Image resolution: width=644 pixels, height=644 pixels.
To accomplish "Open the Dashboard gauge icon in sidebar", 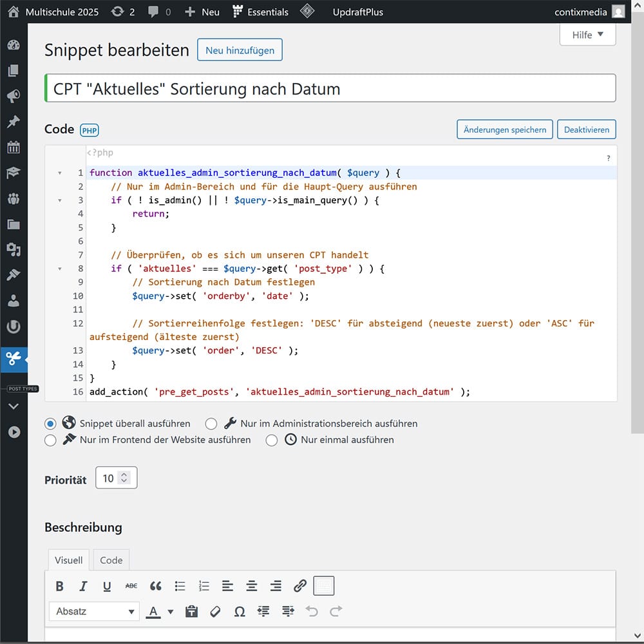I will (14, 45).
